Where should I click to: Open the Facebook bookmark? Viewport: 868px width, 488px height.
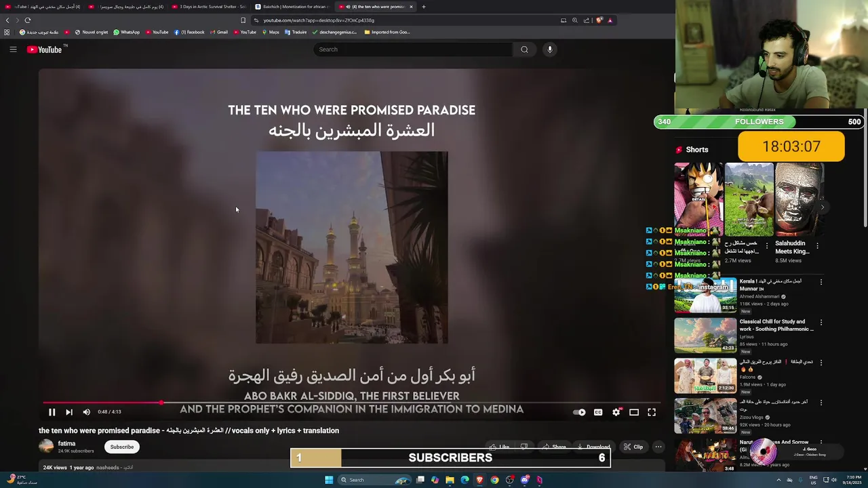(189, 32)
